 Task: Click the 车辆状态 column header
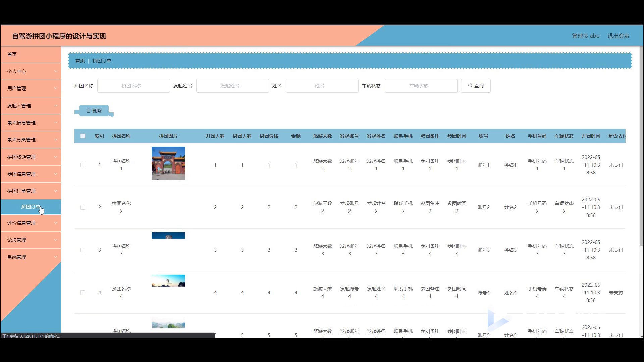point(564,136)
